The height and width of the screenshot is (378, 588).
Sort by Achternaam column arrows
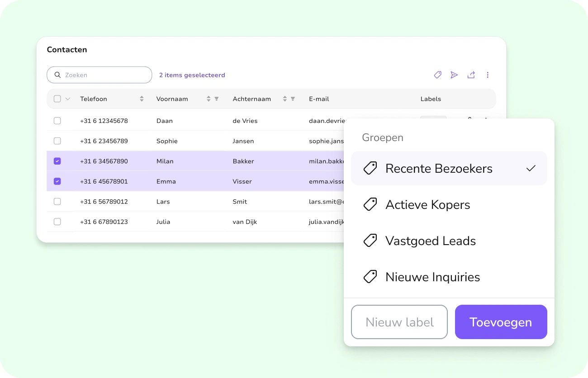(x=285, y=99)
